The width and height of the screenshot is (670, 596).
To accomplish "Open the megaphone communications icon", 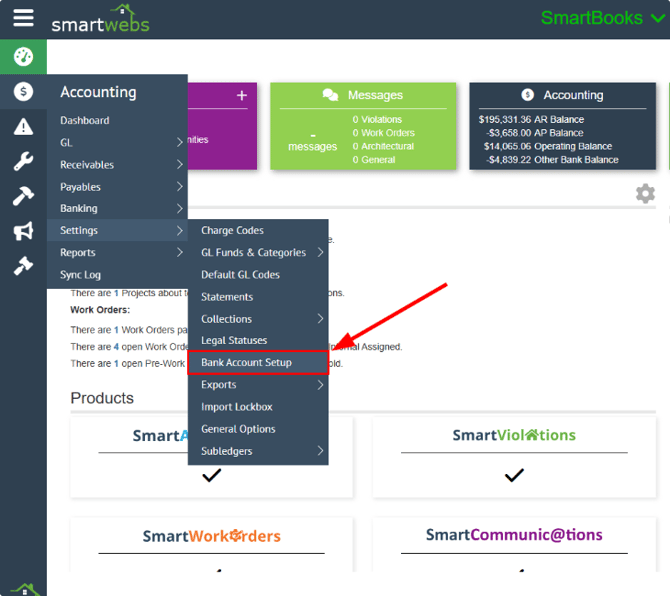I will click(x=23, y=231).
